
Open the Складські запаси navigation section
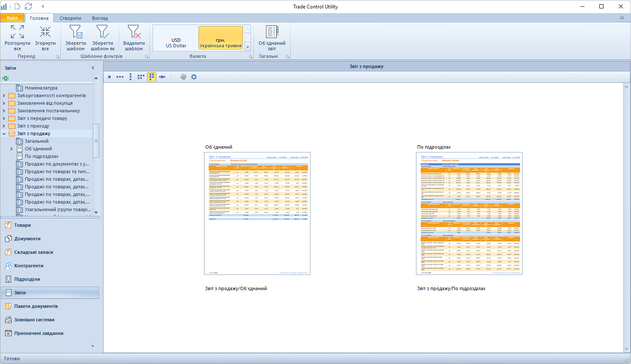[33, 252]
